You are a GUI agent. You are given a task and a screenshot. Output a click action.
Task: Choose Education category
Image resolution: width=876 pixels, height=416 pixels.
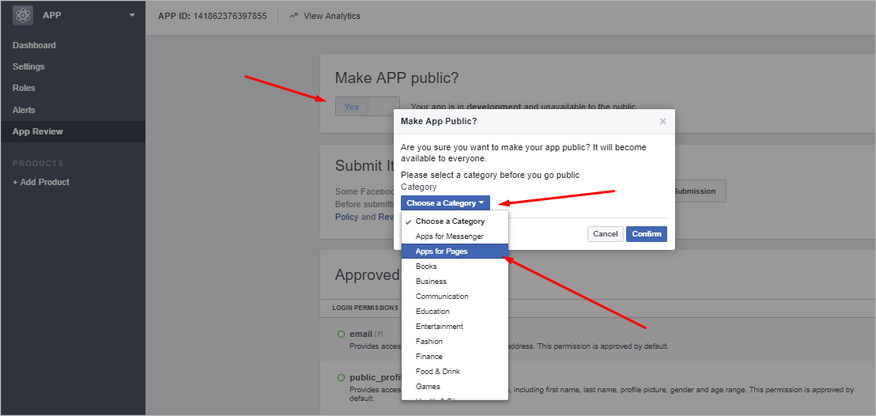pyautogui.click(x=455, y=311)
